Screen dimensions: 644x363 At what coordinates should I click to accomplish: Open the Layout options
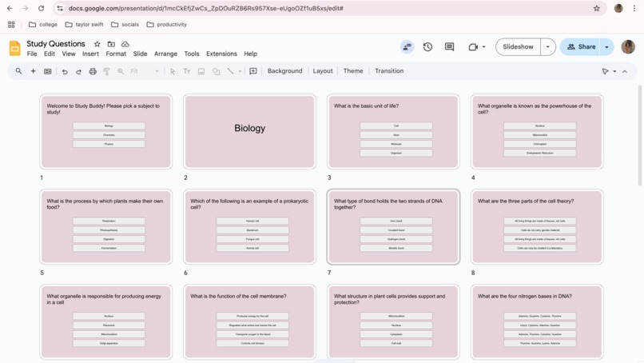pyautogui.click(x=323, y=70)
